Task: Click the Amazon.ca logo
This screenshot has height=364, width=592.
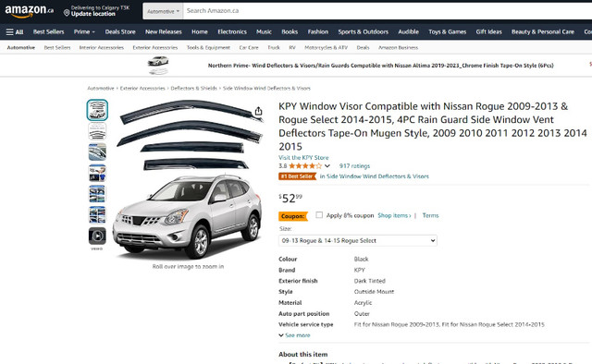Action: [29, 11]
